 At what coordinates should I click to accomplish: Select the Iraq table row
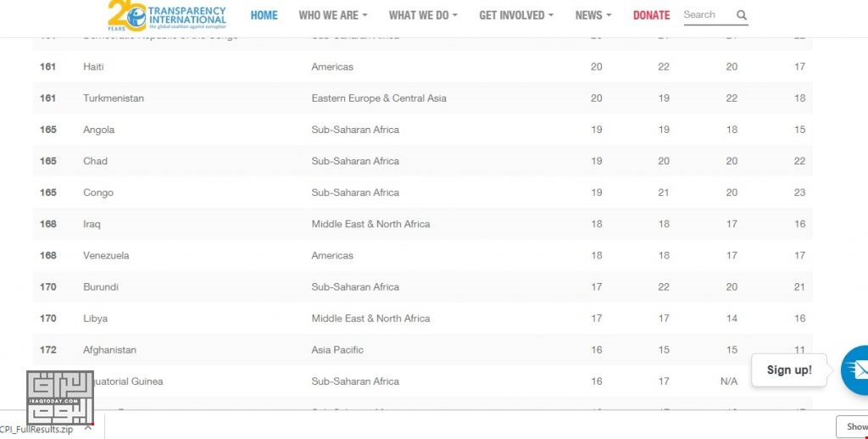[x=422, y=224]
